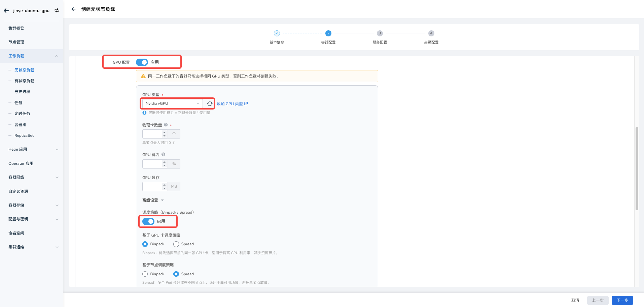Screen dimensions: 644x307
Task: Decrease GPU 显存 with down stepper
Action: [x=165, y=188]
